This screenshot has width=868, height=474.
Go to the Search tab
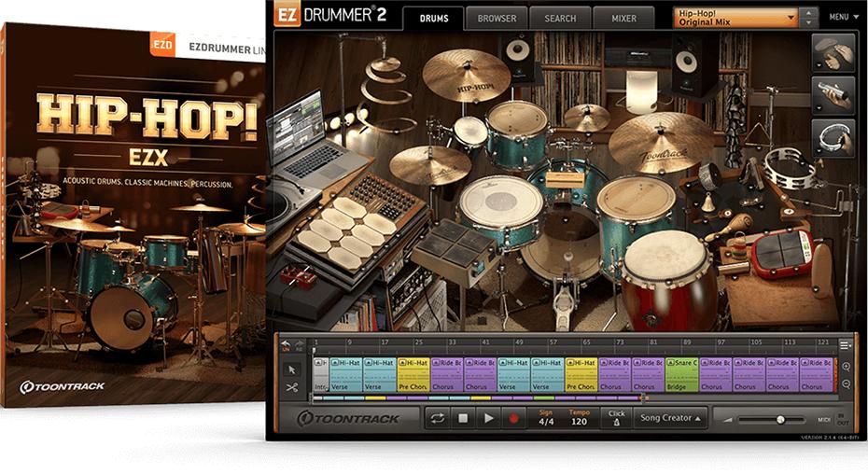tap(560, 18)
